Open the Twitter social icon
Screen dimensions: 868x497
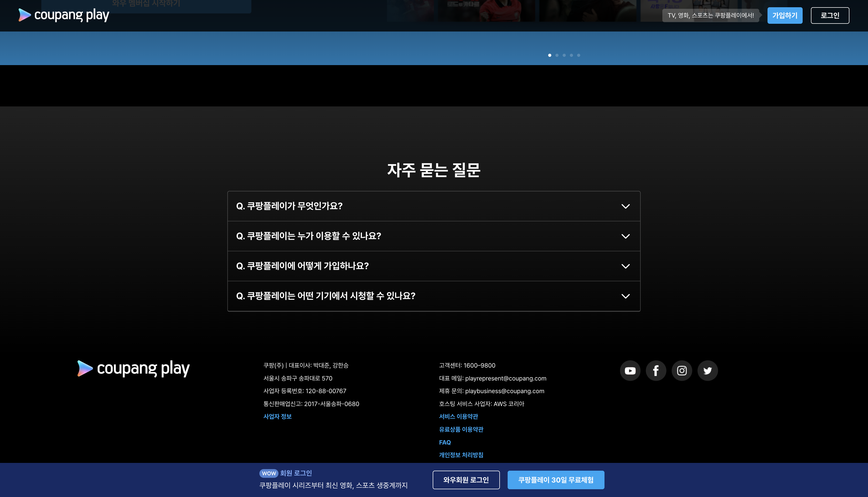click(x=708, y=371)
